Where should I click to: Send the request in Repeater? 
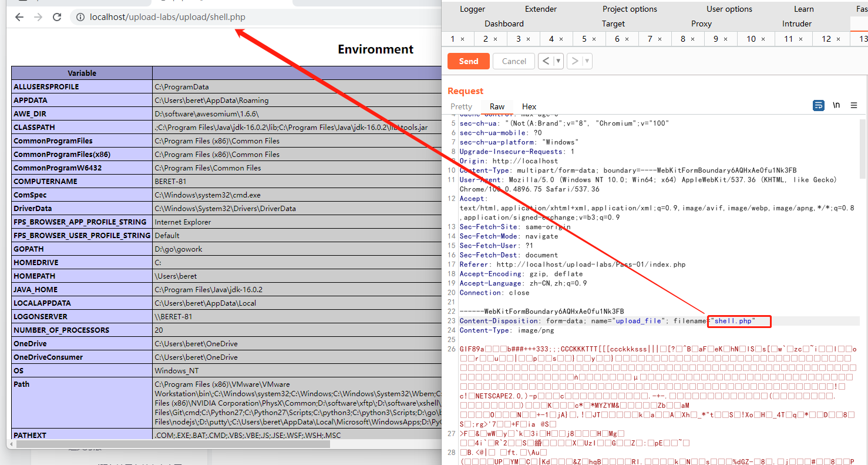tap(468, 61)
